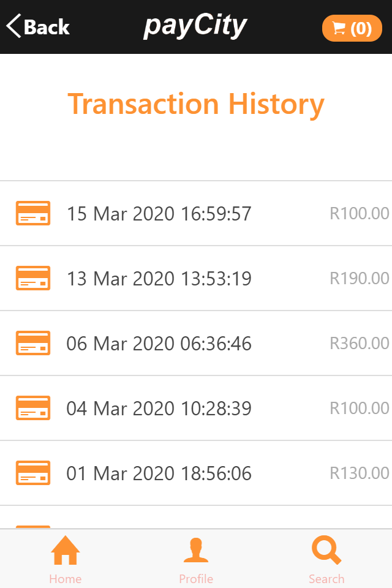This screenshot has height=588, width=392.
Task: View the 01 Mar 2020 18:56:06 entry
Action: tap(159, 473)
